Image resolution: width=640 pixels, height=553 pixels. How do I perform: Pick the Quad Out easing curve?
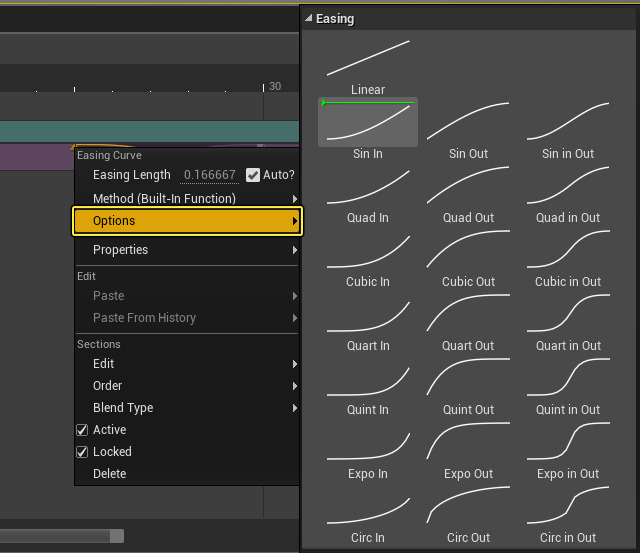click(x=468, y=186)
